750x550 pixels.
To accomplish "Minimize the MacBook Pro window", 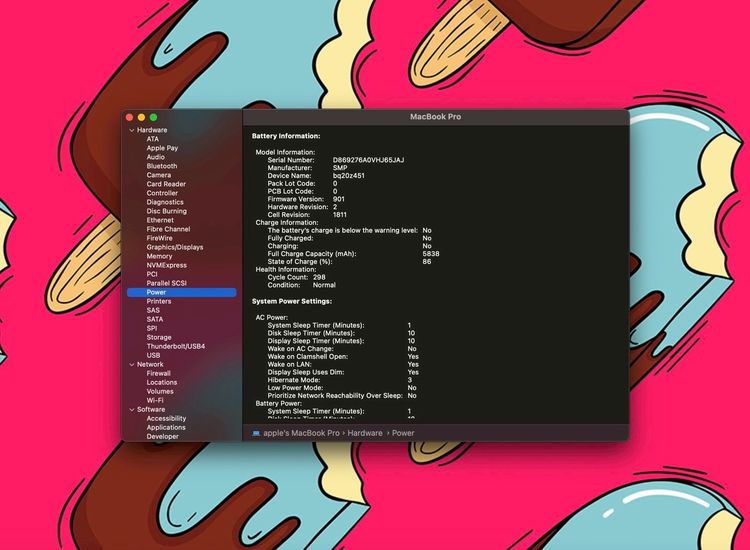I will [141, 118].
